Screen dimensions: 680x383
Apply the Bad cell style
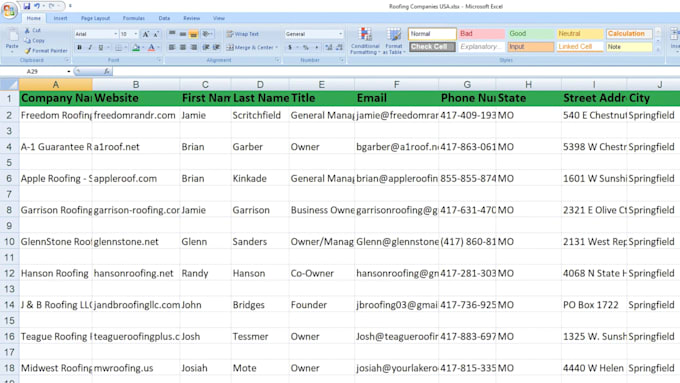[x=481, y=34]
